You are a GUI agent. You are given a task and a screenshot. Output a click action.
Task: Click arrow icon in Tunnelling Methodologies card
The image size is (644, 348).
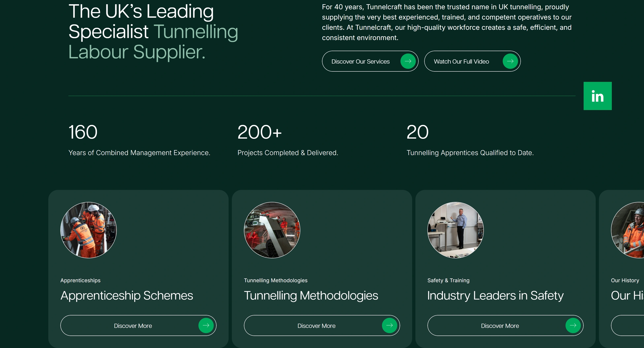(x=389, y=325)
